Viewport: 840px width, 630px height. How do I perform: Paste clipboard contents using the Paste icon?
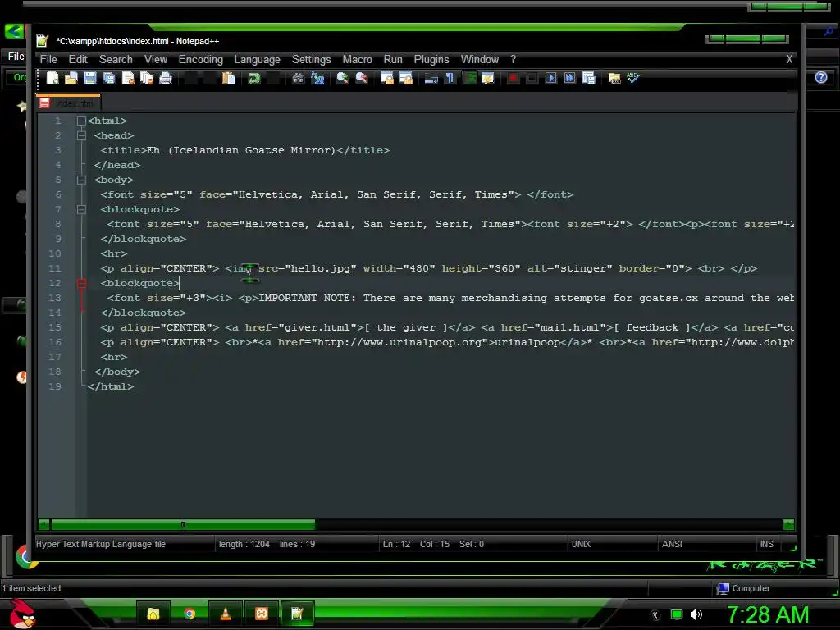(229, 78)
